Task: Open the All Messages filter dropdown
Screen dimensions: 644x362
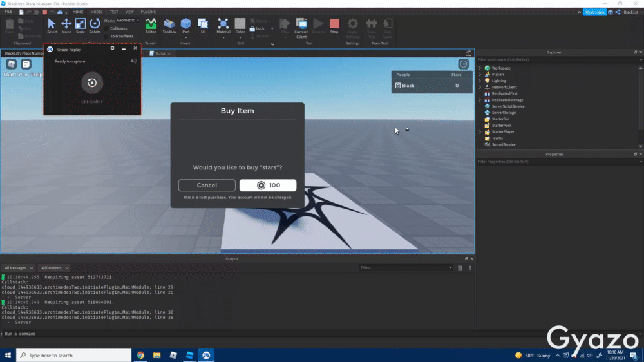Action: pos(19,268)
